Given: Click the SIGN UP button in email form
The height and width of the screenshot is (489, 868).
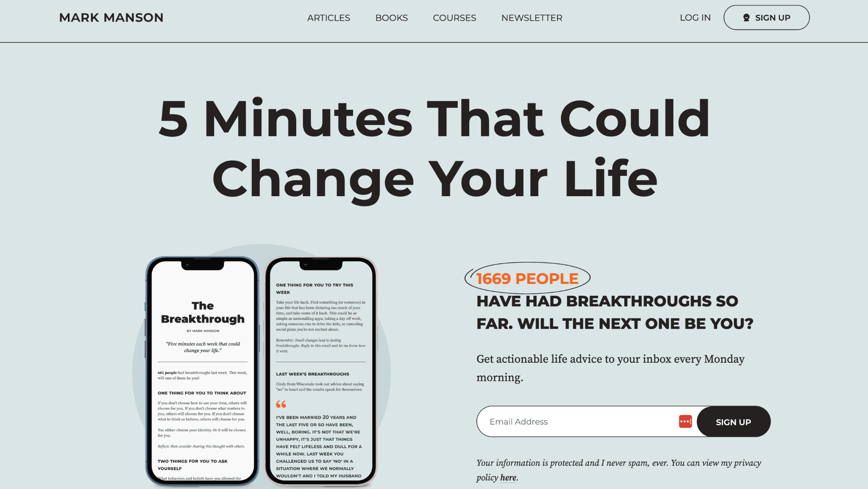Looking at the screenshot, I should pyautogui.click(x=733, y=422).
